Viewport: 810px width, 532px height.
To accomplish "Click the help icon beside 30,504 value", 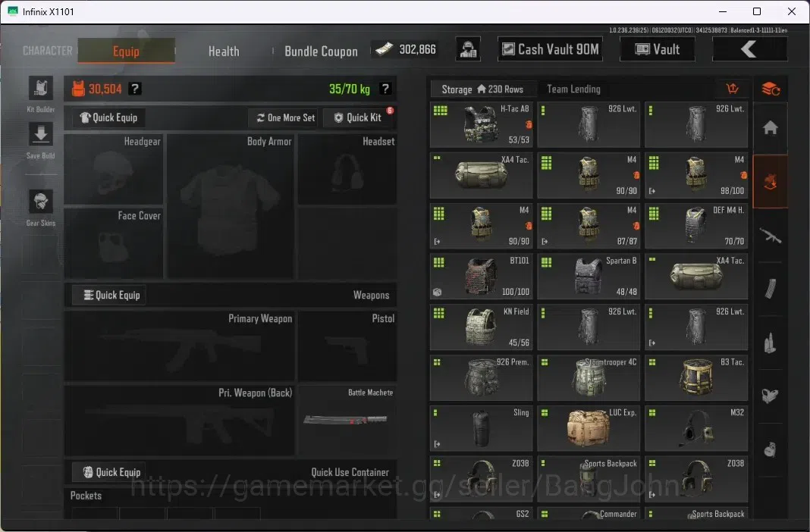I will [135, 89].
